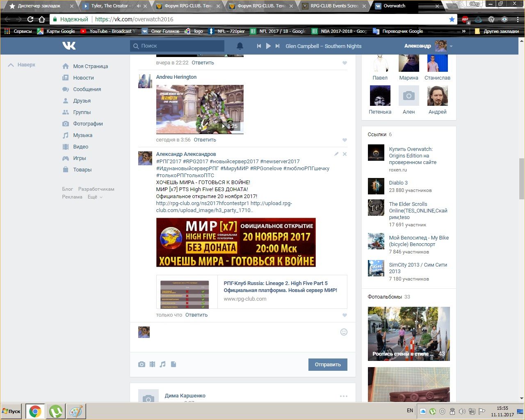Open РПГ-Клуб Russia Lineage 2 link preview
The width and height of the screenshot is (525, 420).
click(x=251, y=292)
